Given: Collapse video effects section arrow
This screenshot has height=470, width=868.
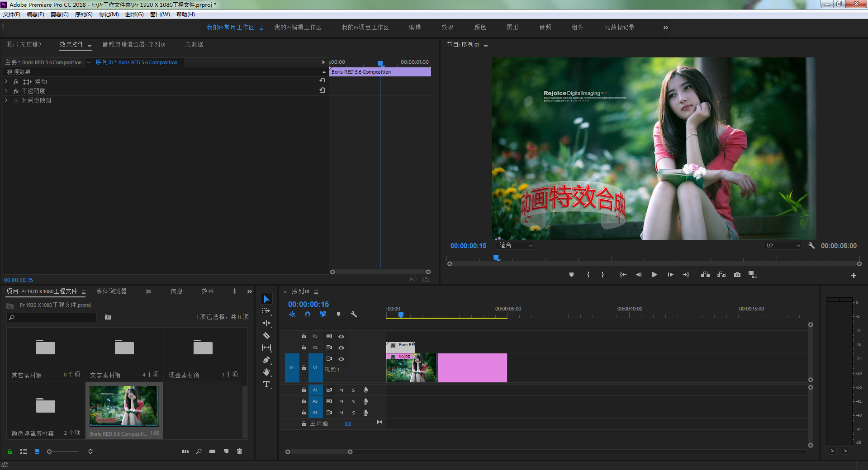Looking at the screenshot, I should [x=324, y=72].
